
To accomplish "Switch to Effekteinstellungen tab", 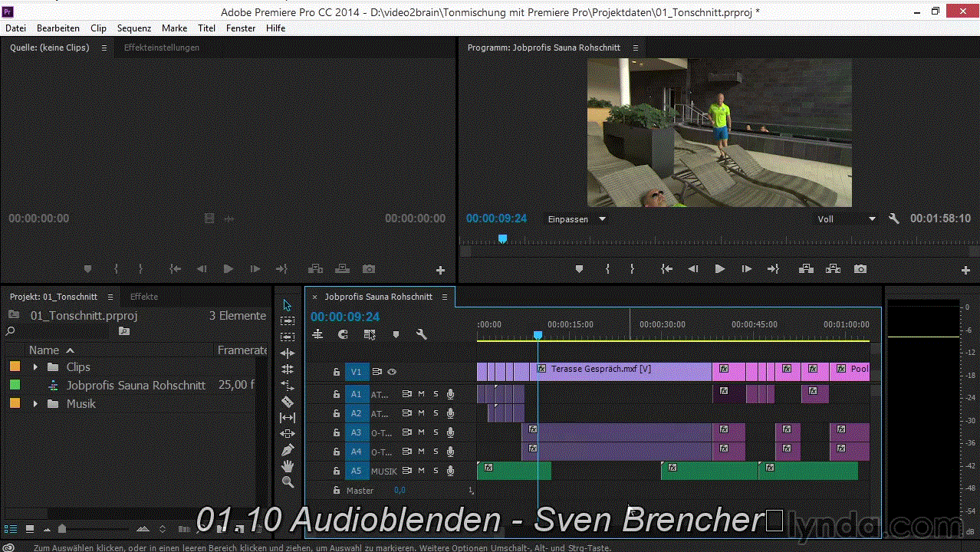I will (162, 48).
